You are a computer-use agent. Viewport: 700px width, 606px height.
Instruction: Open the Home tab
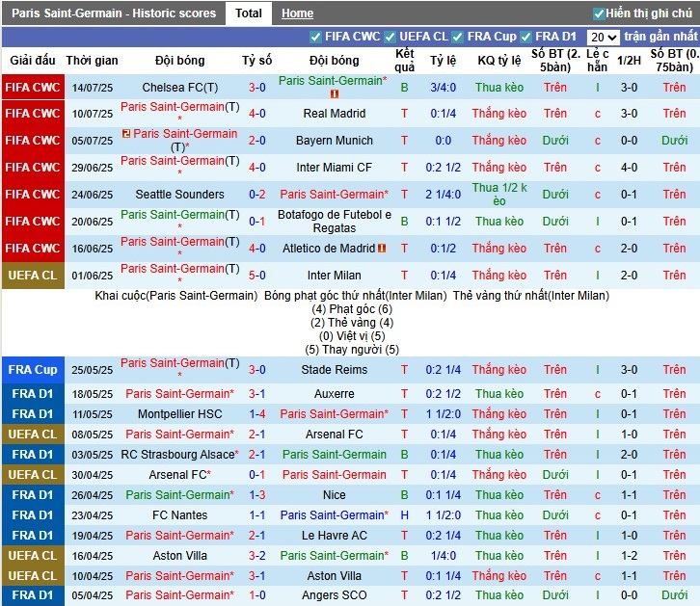tap(297, 13)
